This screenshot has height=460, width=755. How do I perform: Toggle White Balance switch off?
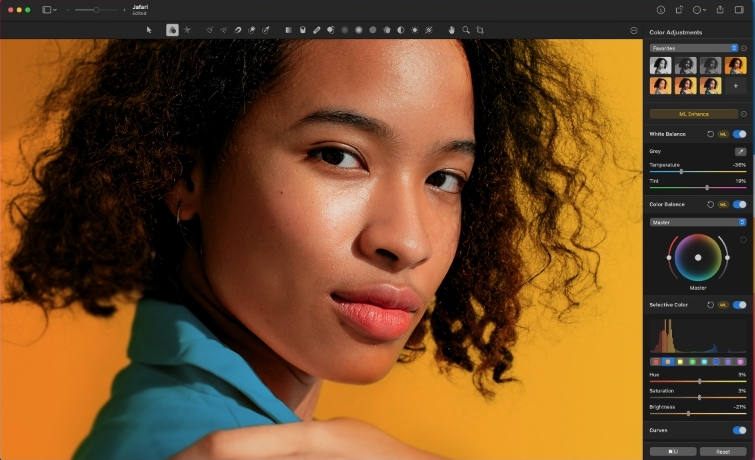(x=740, y=134)
